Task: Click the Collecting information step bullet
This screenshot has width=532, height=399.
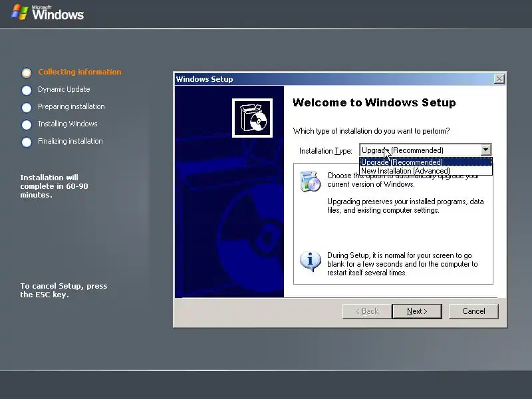Action: pos(27,72)
